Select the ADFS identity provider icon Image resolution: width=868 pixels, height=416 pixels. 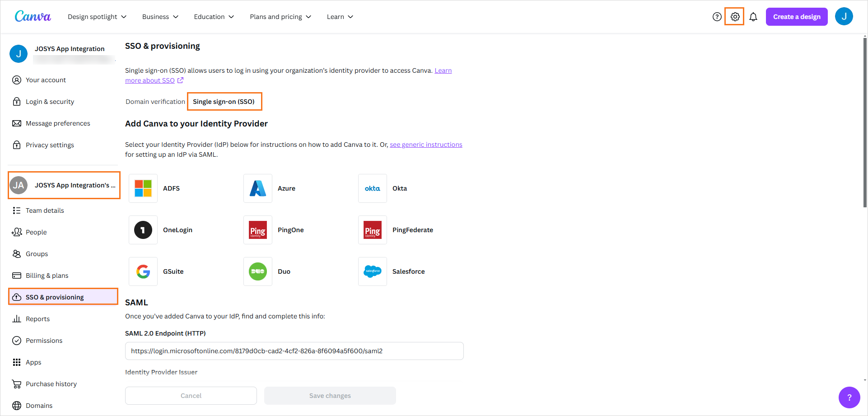pos(143,188)
